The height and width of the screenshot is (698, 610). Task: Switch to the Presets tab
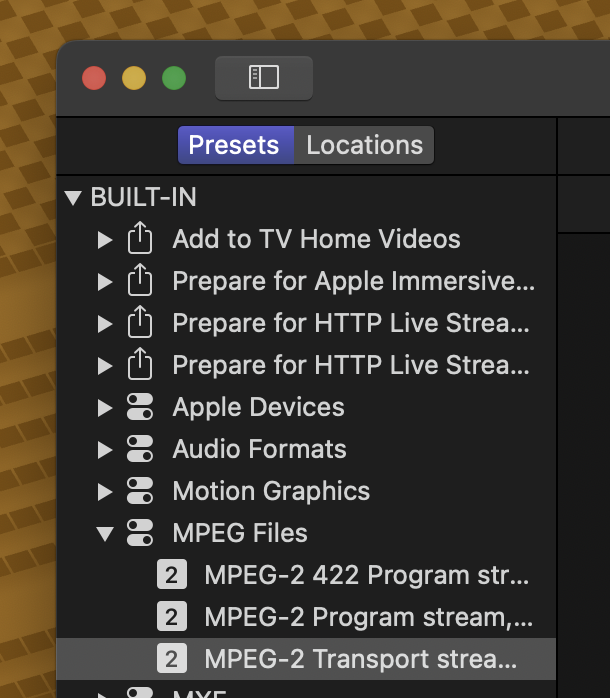234,145
